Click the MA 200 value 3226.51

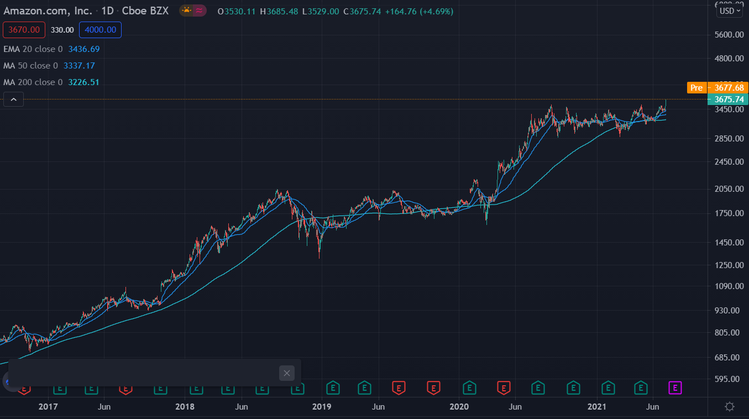click(x=84, y=82)
